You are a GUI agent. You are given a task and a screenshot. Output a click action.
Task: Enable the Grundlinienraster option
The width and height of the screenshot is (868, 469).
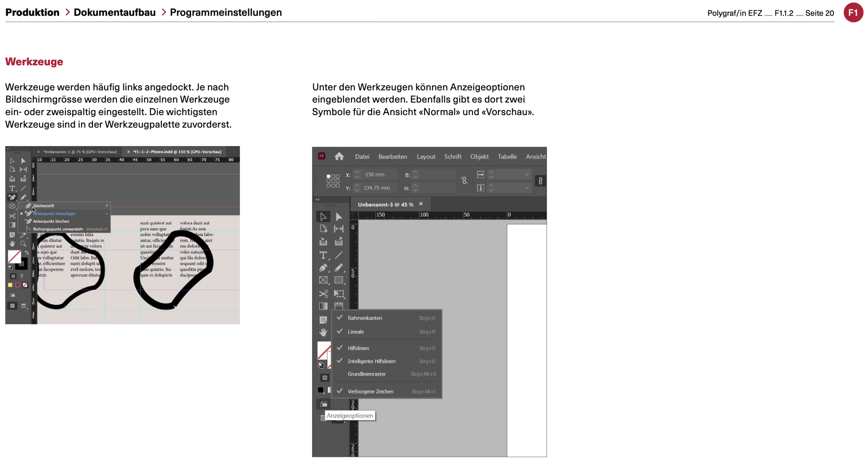point(367,374)
